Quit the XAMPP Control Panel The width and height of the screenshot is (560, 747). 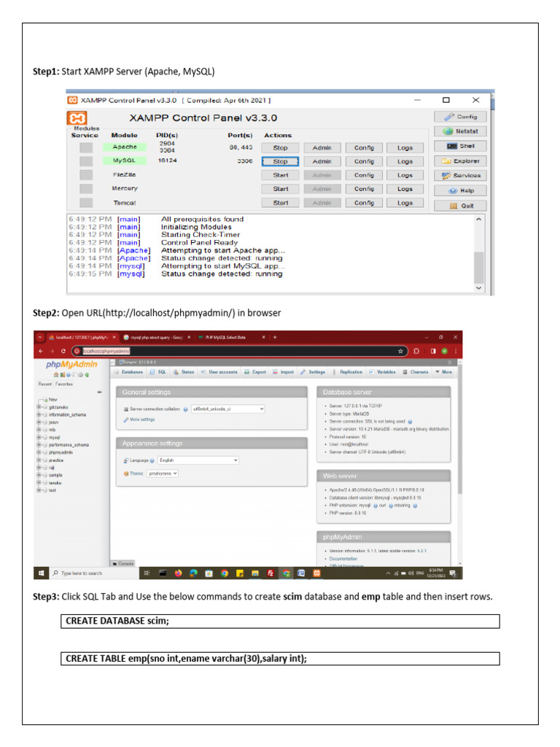460,206
